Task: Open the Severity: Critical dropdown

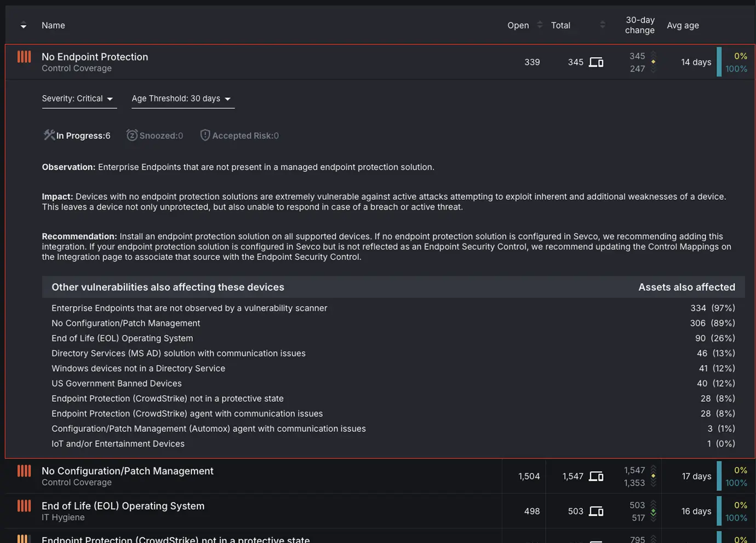Action: (x=79, y=99)
